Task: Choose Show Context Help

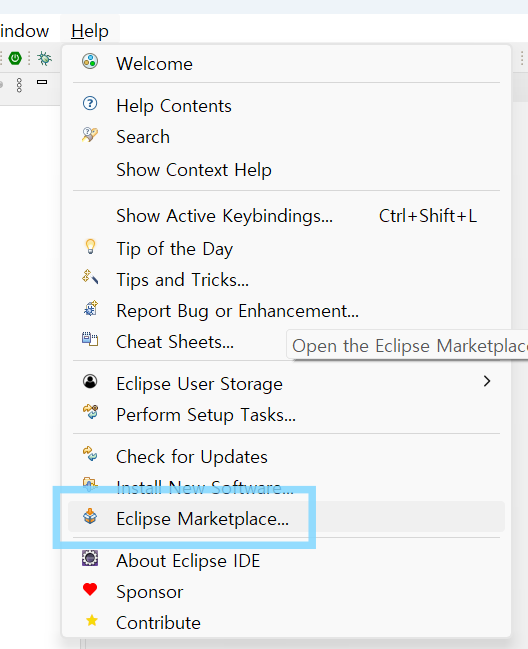Action: point(286,170)
